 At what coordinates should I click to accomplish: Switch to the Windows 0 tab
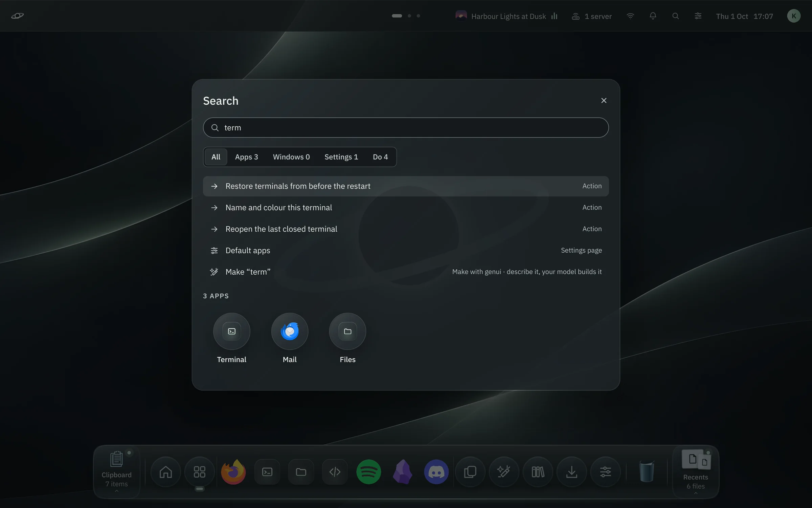click(x=291, y=157)
